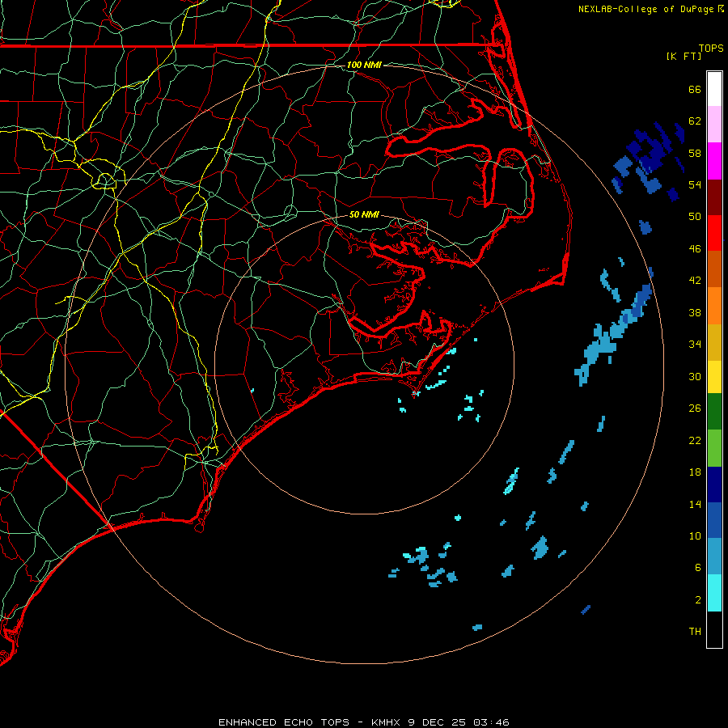Click the medium blue 14 kft legend swatch
The height and width of the screenshot is (728, 728).
[714, 520]
